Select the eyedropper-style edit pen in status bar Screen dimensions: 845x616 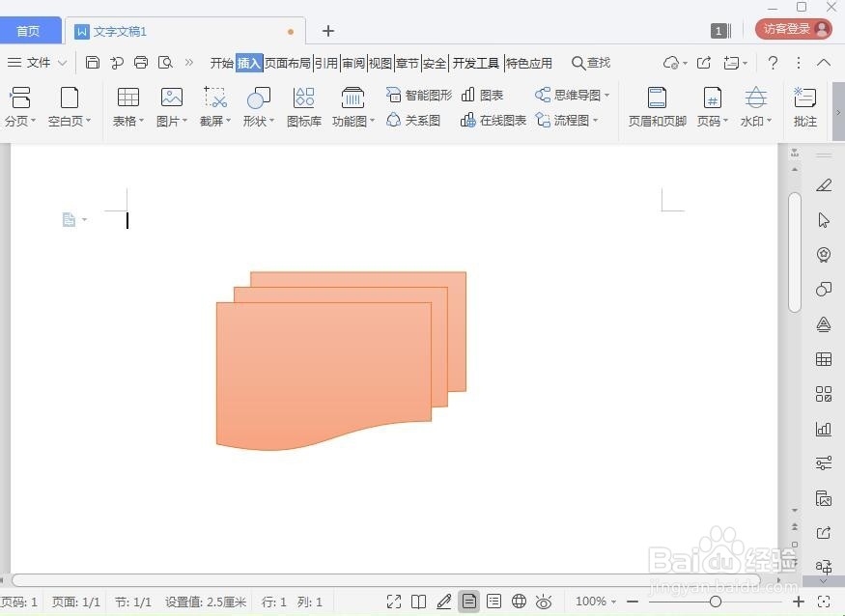point(444,602)
